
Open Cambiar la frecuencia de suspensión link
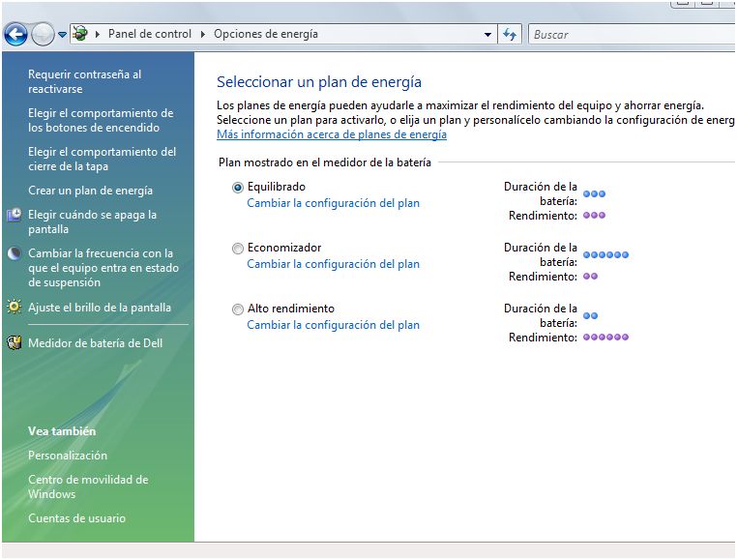103,268
